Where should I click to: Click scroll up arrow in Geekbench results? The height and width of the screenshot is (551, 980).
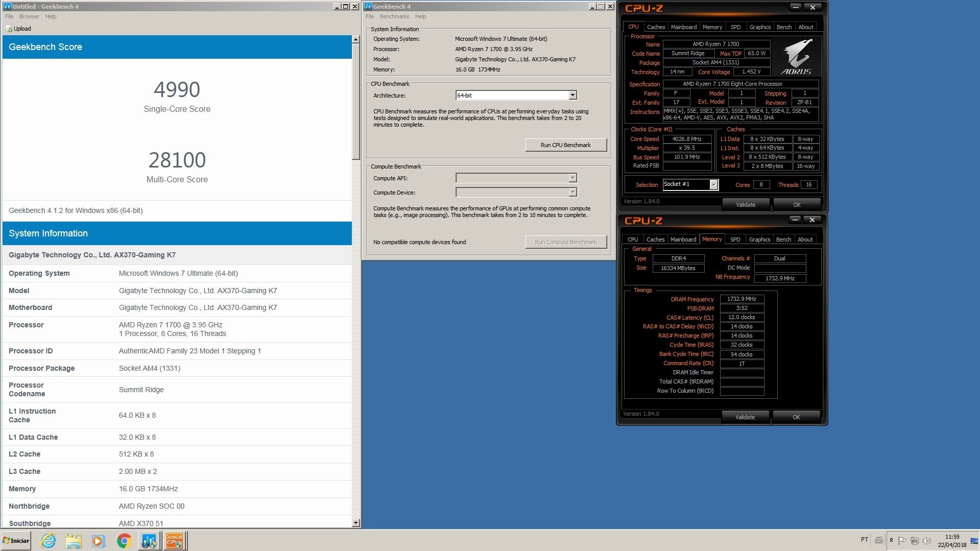355,40
